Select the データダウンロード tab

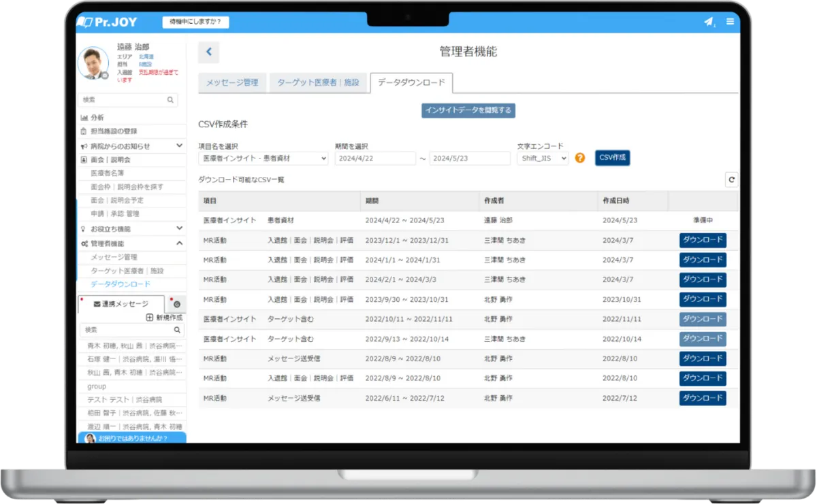coord(411,82)
